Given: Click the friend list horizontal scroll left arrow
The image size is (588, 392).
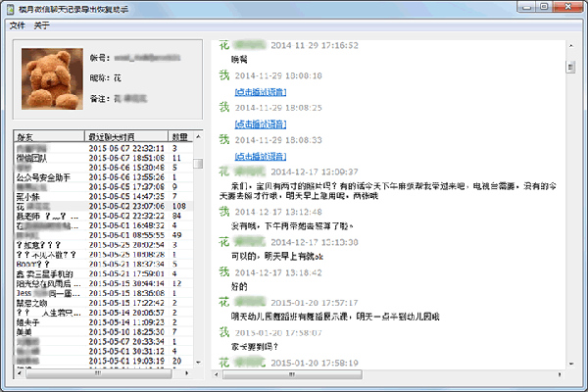Looking at the screenshot, I should tap(18, 373).
